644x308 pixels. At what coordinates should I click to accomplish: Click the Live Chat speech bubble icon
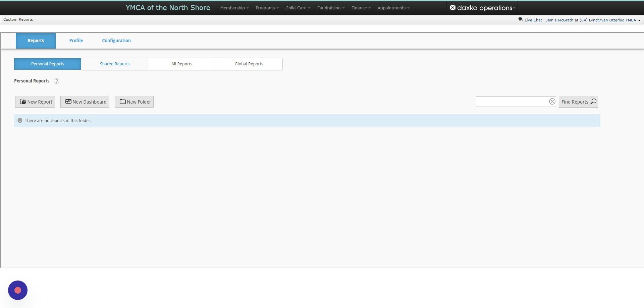[520, 19]
